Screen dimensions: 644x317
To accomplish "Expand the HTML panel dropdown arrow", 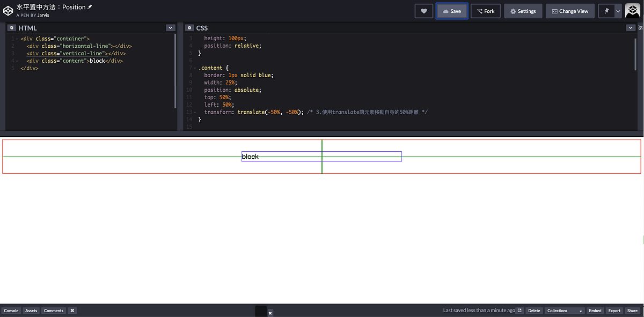I will [171, 28].
